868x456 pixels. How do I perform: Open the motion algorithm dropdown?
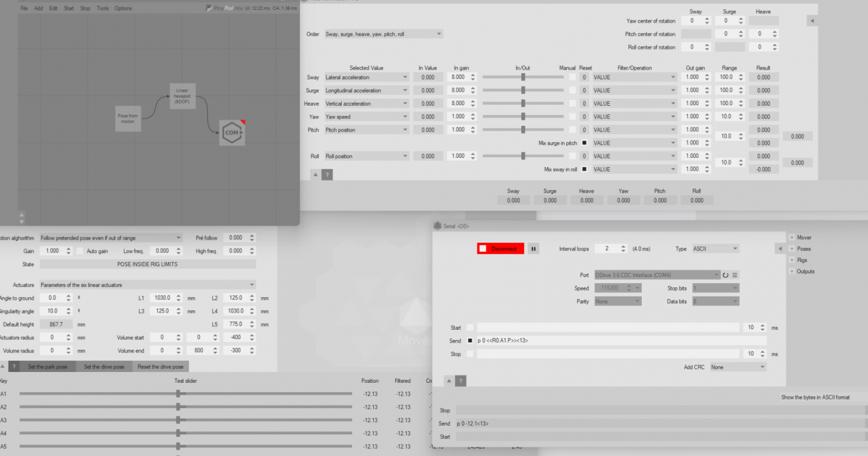click(111, 238)
